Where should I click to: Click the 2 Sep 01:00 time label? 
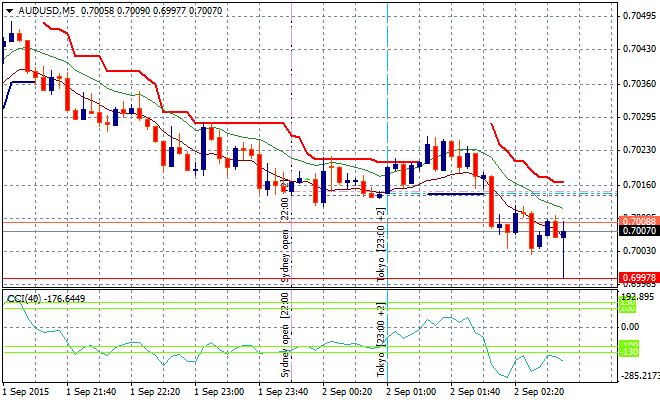pos(410,392)
